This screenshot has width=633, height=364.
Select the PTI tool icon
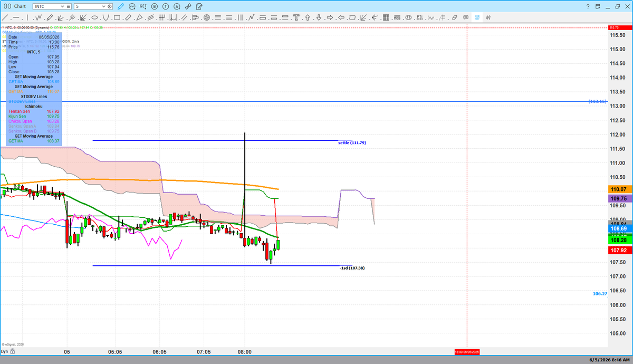[x=420, y=17]
